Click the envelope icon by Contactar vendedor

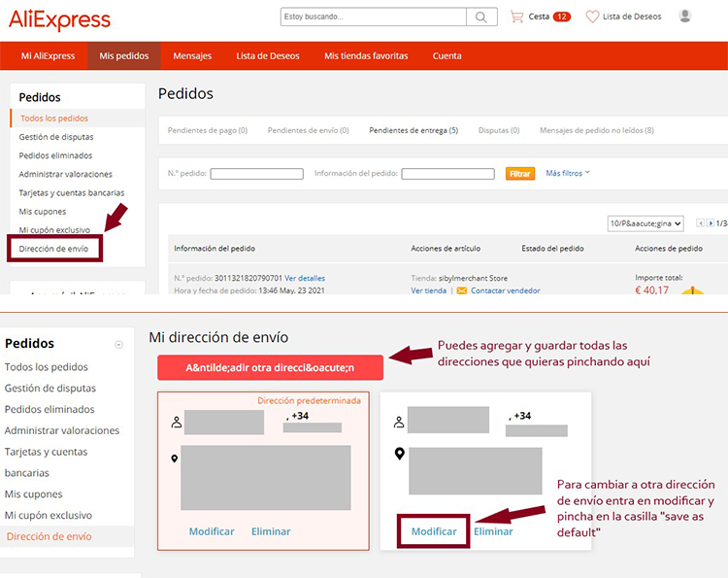(461, 290)
